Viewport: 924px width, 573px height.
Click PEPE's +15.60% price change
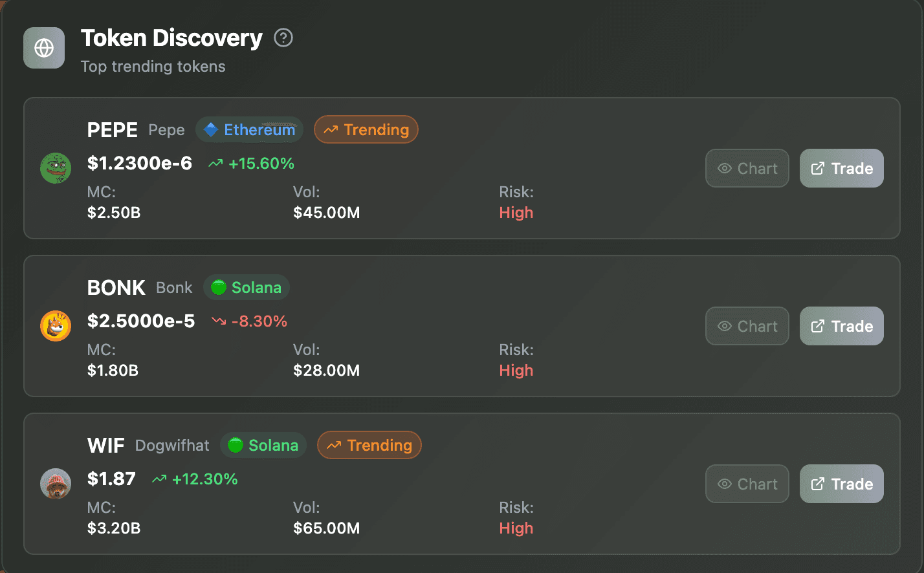[252, 164]
